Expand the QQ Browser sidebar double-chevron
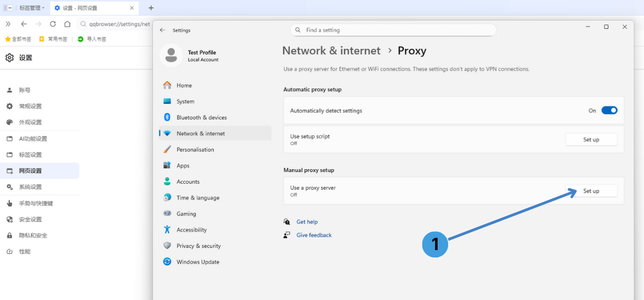This screenshot has width=644, height=300. click(8, 24)
